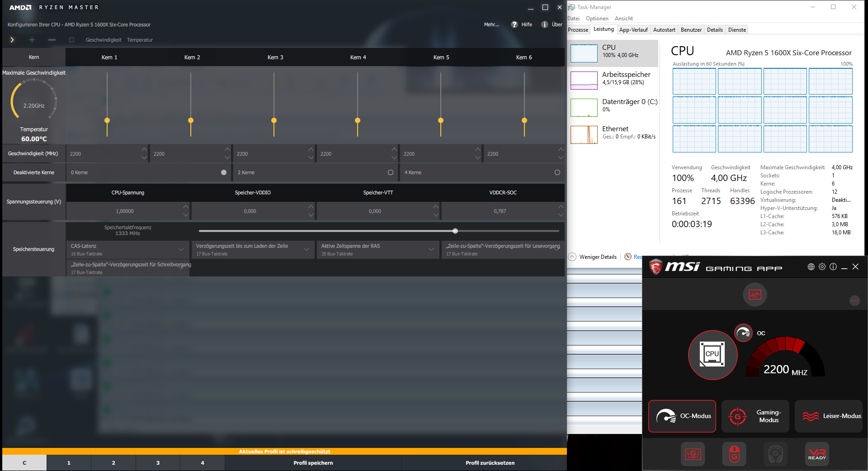Image resolution: width=868 pixels, height=471 pixels.
Task: Open 'Verzögerungszeit bis zum Laden der Zelle' dropdown
Action: 253,250
